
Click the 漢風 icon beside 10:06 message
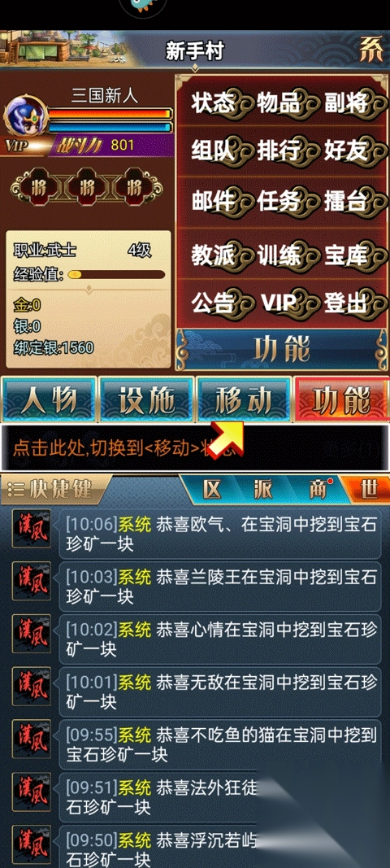[x=32, y=530]
